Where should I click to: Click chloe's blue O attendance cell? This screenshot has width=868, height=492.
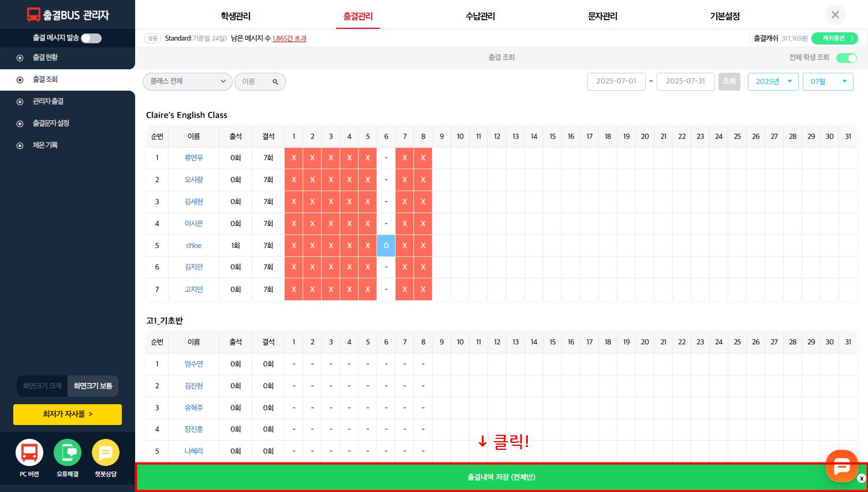386,245
